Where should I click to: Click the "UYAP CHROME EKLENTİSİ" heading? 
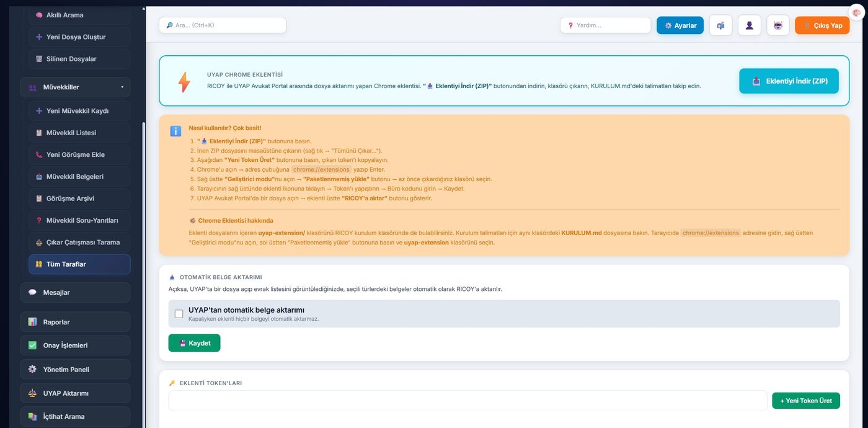pyautogui.click(x=245, y=74)
